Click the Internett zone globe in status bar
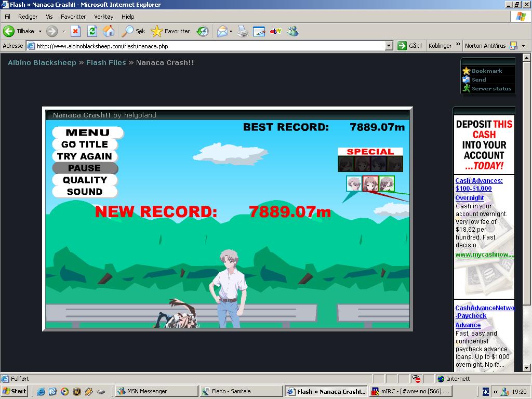This screenshot has width=532, height=399. [441, 379]
